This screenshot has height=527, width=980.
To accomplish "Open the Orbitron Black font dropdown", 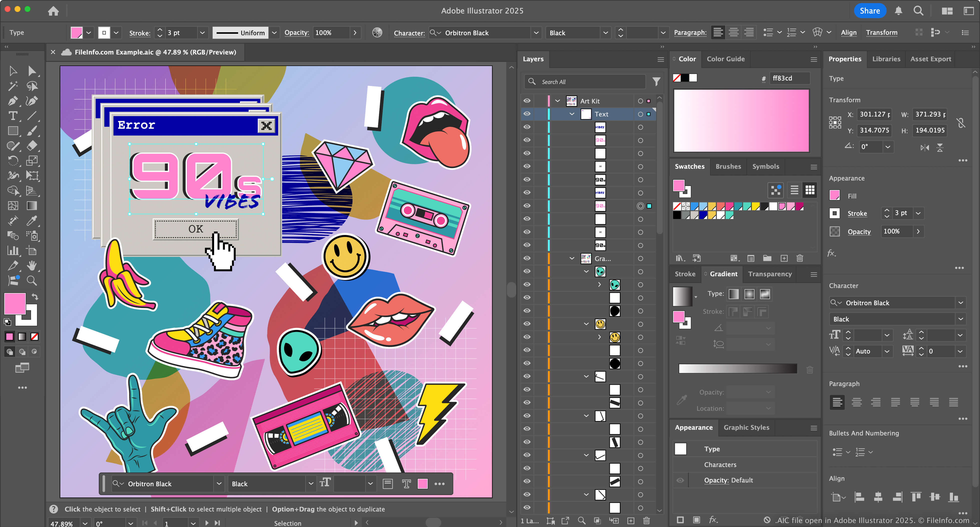I will pyautogui.click(x=536, y=33).
